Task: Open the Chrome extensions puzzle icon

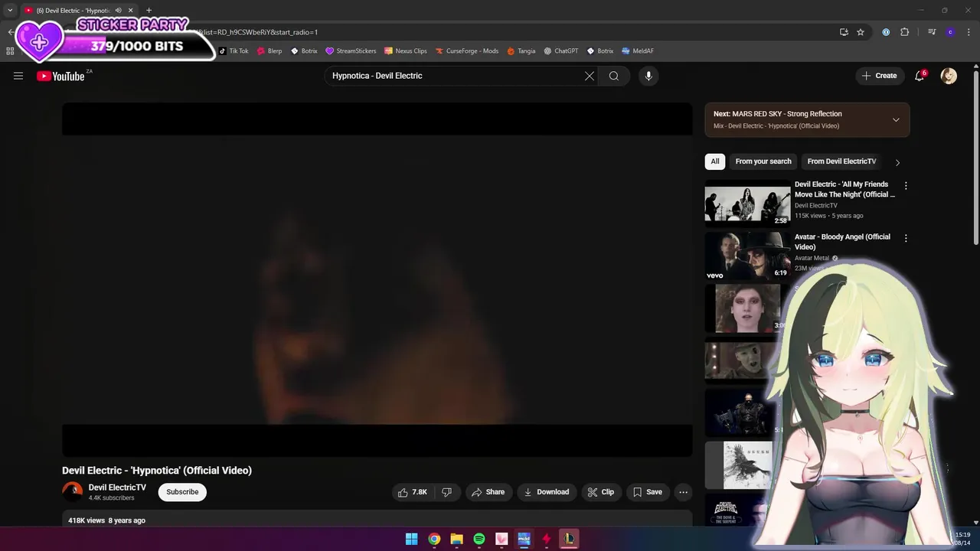Action: (904, 32)
